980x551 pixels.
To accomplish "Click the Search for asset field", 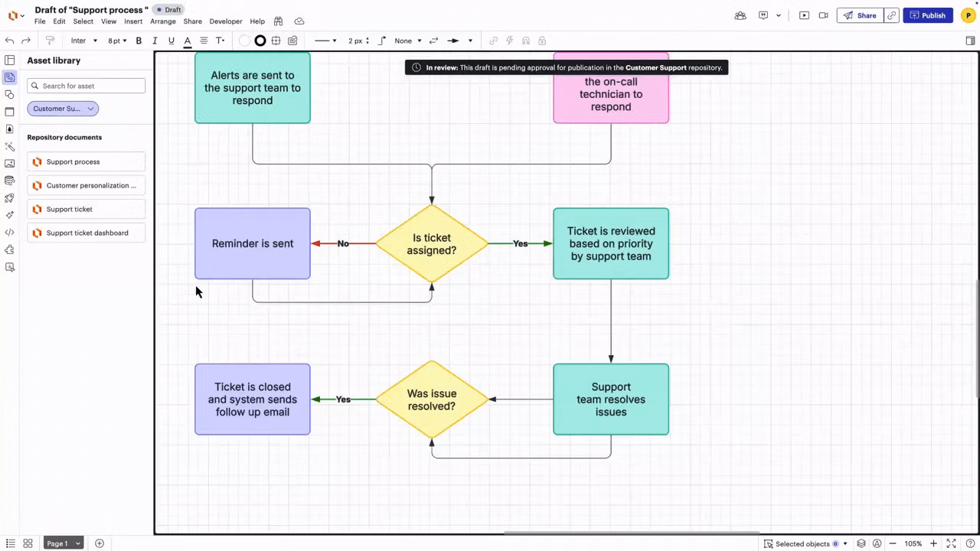I will [87, 86].
